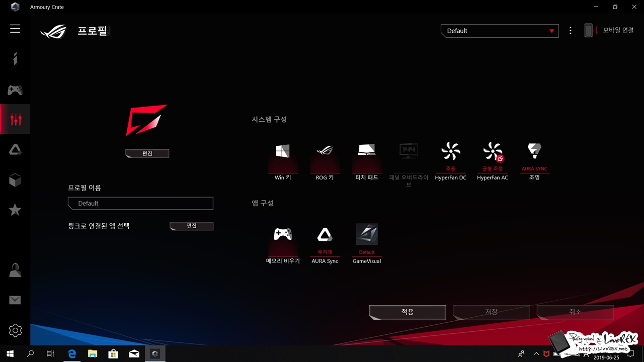Open Task View on taskbar
The image size is (644, 362).
pyautogui.click(x=50, y=354)
